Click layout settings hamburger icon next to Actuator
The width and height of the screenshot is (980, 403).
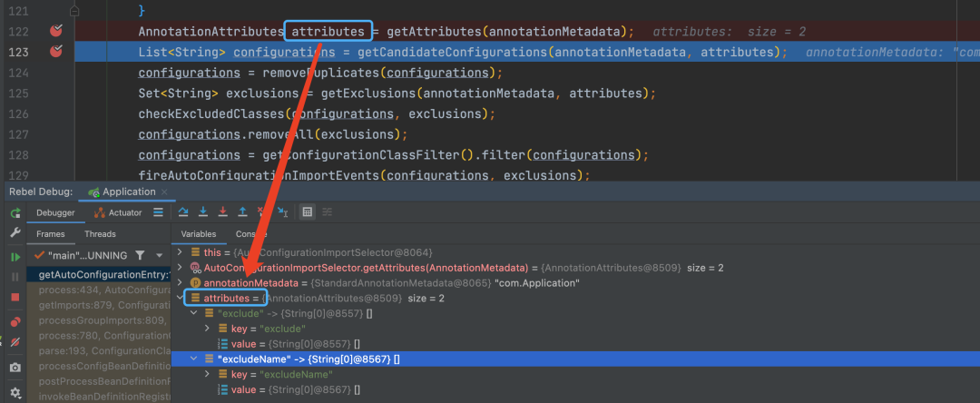pyautogui.click(x=158, y=212)
